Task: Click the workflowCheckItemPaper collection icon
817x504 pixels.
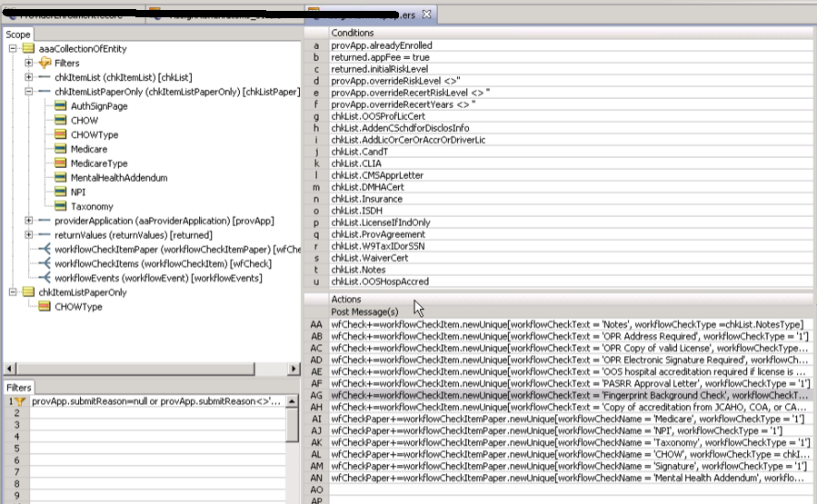Action: point(45,250)
